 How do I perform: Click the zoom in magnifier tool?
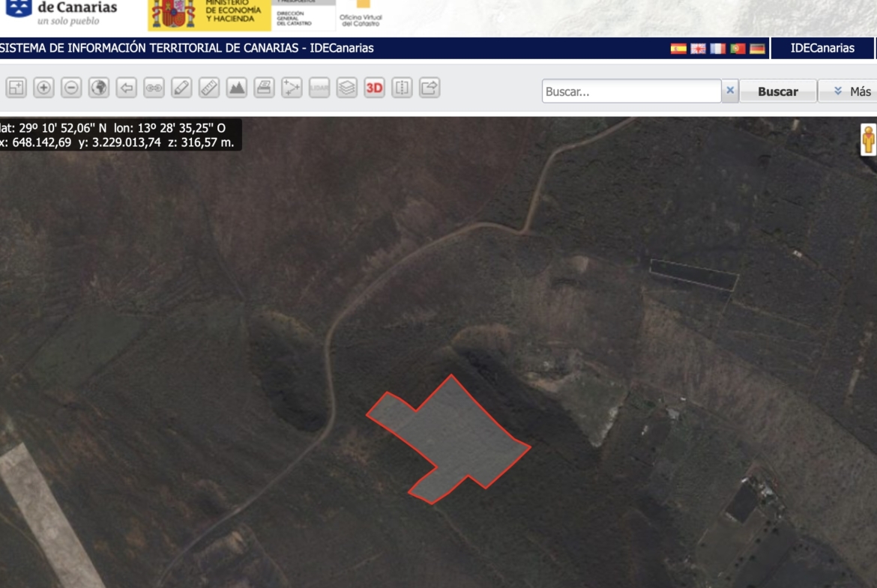[x=44, y=88]
